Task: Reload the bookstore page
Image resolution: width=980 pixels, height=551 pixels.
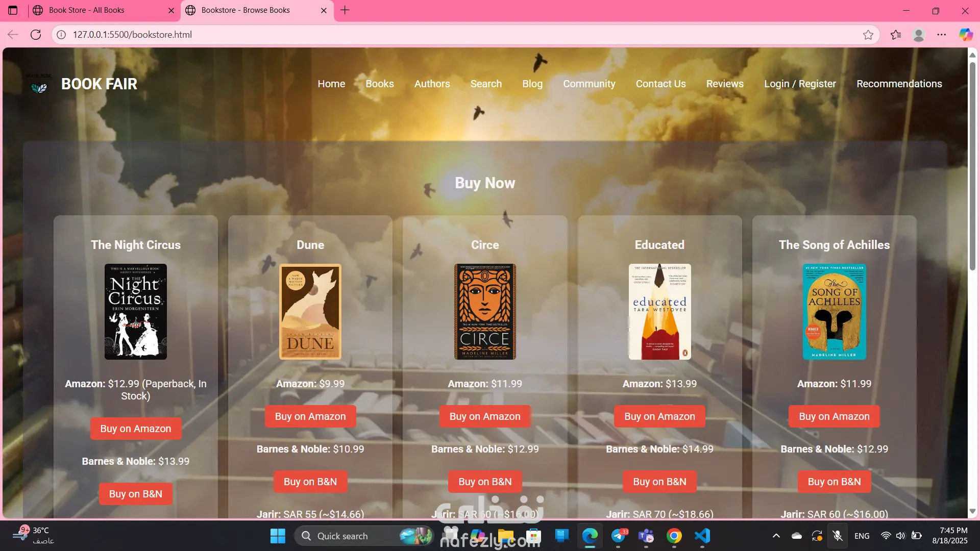Action: point(36,35)
